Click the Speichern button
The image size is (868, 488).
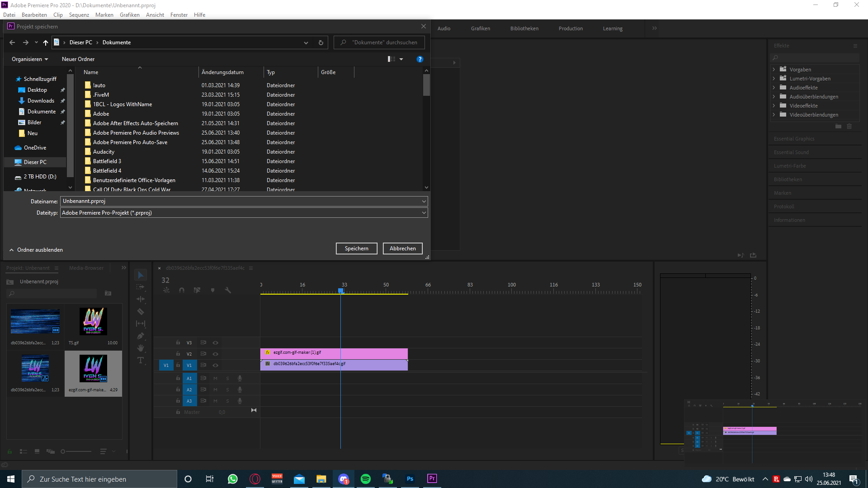[x=356, y=249]
